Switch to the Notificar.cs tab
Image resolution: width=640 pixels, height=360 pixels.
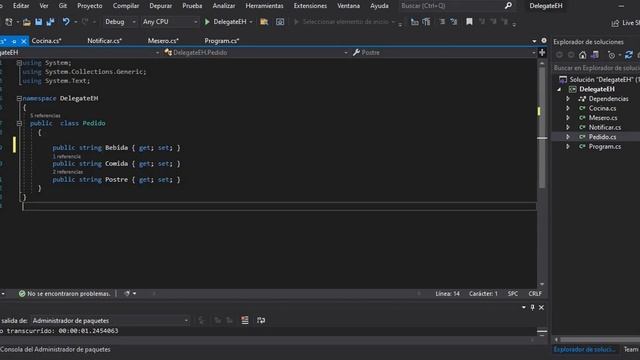(x=104, y=41)
